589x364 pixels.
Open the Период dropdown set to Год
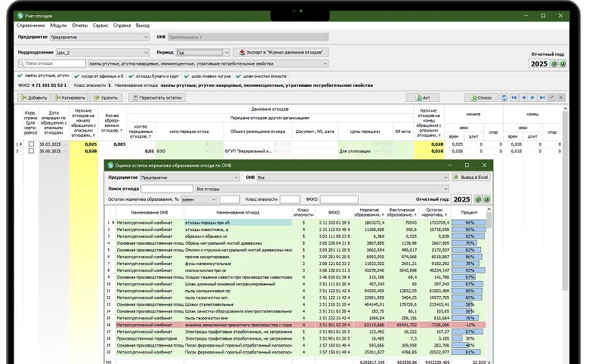[x=227, y=52]
